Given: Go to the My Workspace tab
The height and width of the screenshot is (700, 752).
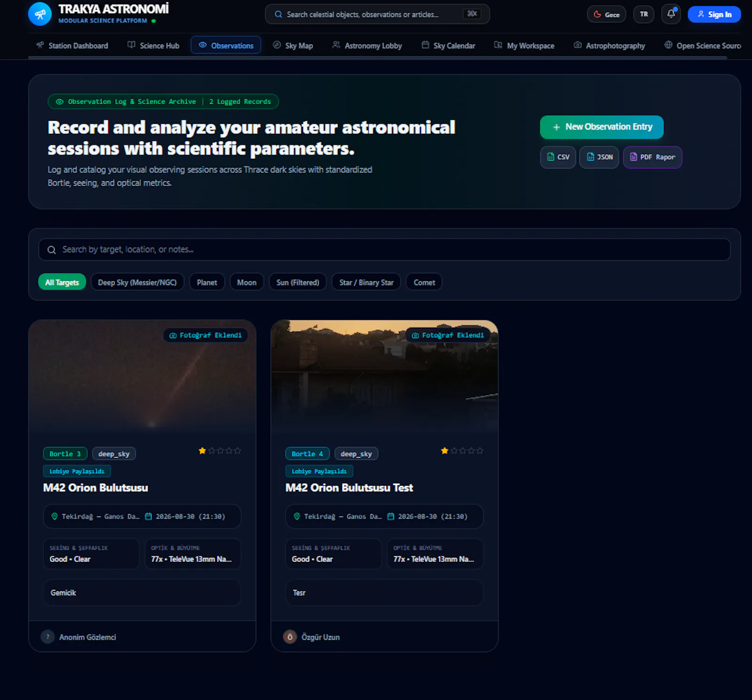Looking at the screenshot, I should tap(524, 46).
